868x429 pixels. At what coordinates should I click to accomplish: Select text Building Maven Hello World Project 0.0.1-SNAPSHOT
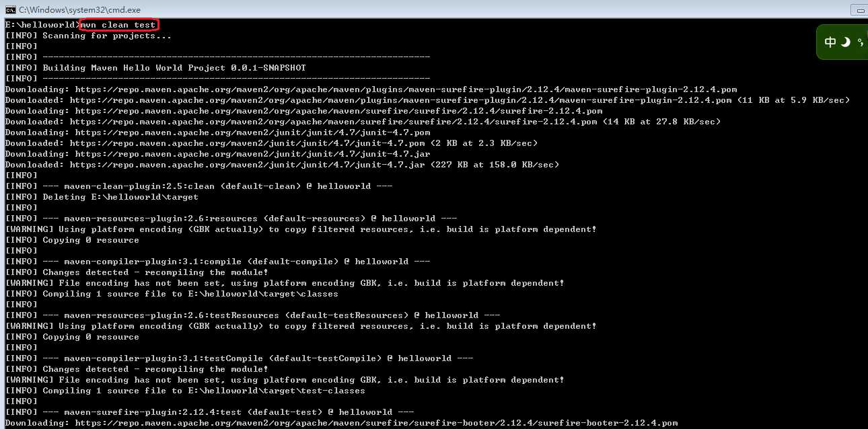[x=174, y=68]
